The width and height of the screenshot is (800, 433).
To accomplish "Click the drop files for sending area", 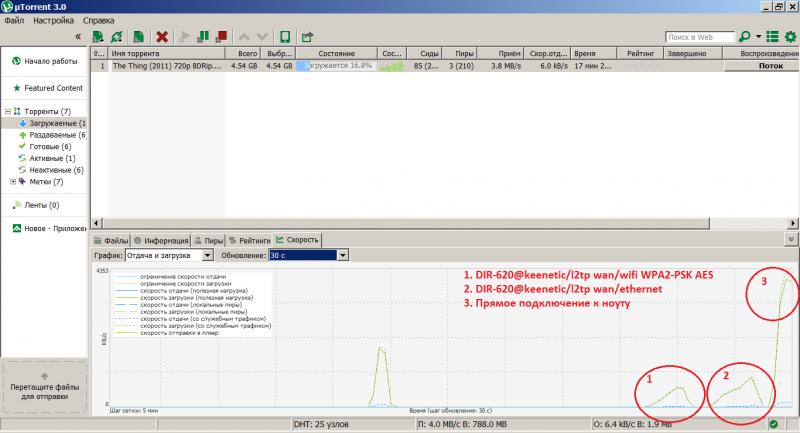I will point(44,386).
